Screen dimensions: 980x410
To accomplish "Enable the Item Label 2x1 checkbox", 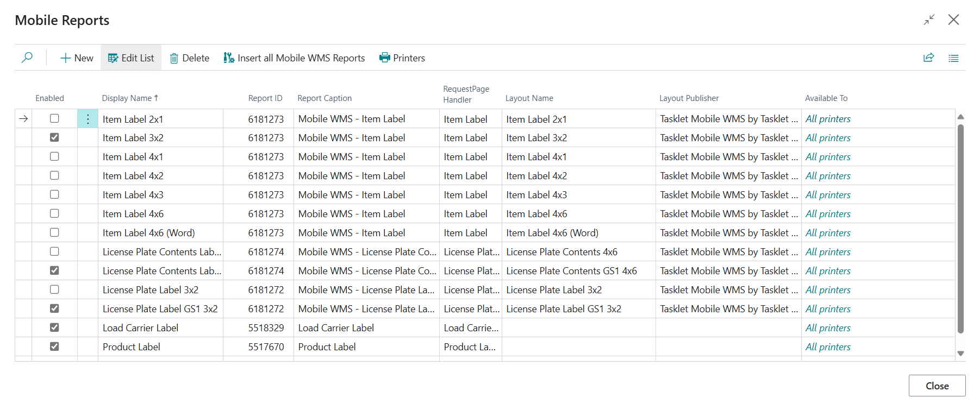I will click(x=54, y=118).
